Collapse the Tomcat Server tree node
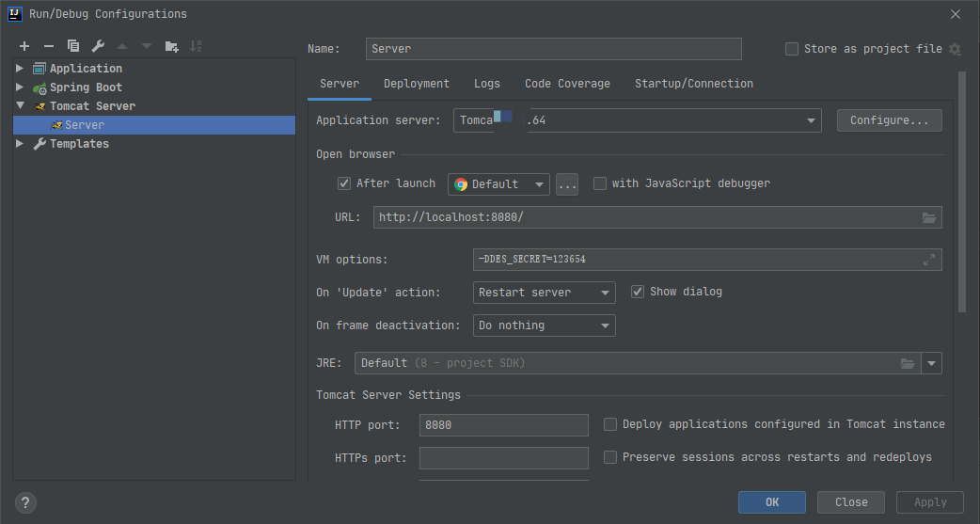 pos(20,105)
